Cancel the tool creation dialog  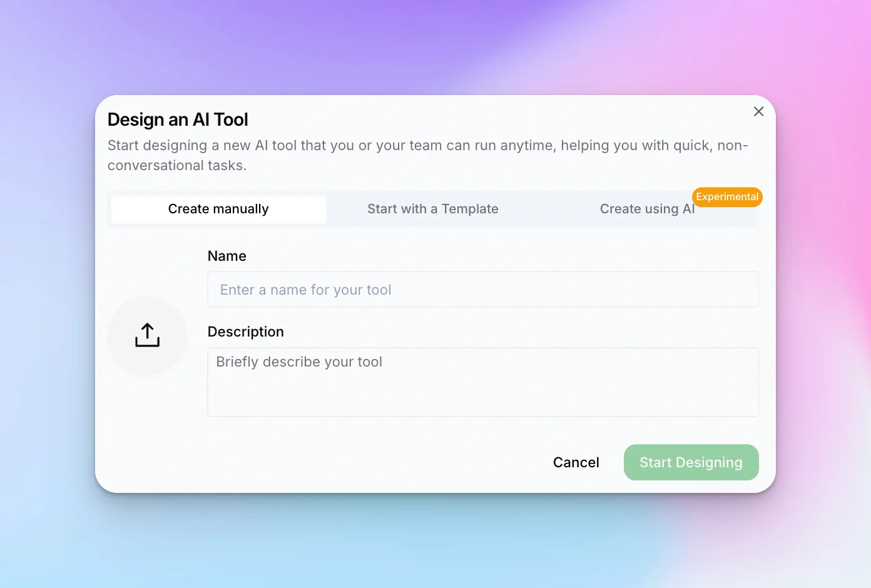(x=576, y=462)
